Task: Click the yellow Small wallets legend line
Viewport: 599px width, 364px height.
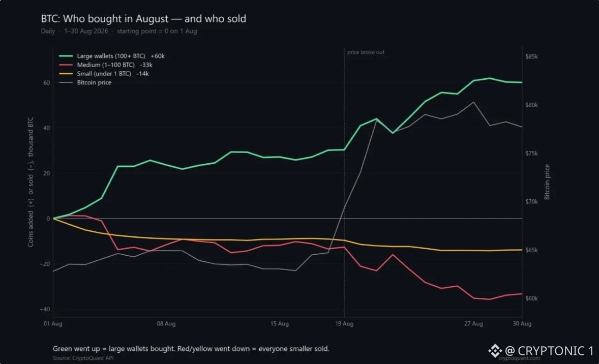Action: click(66, 74)
